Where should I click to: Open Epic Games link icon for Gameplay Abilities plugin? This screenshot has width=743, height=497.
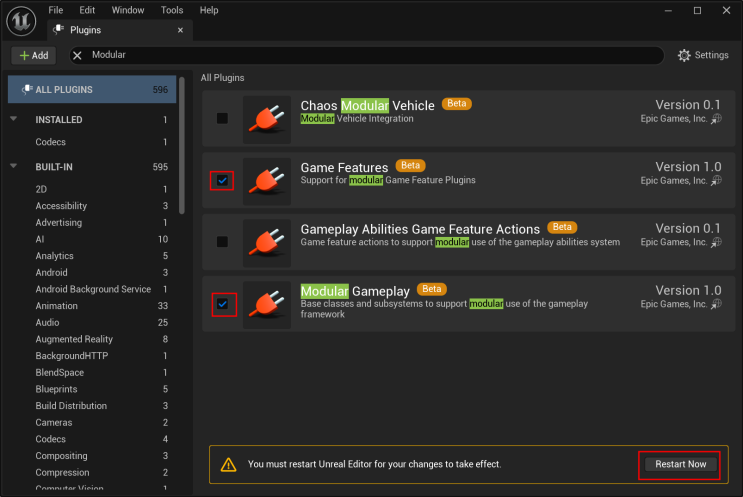pos(716,242)
